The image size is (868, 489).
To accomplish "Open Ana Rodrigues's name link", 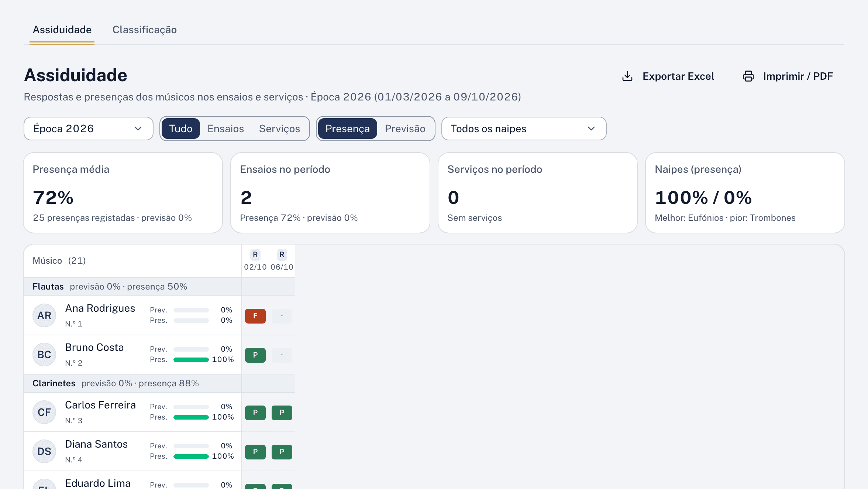I will [x=100, y=308].
